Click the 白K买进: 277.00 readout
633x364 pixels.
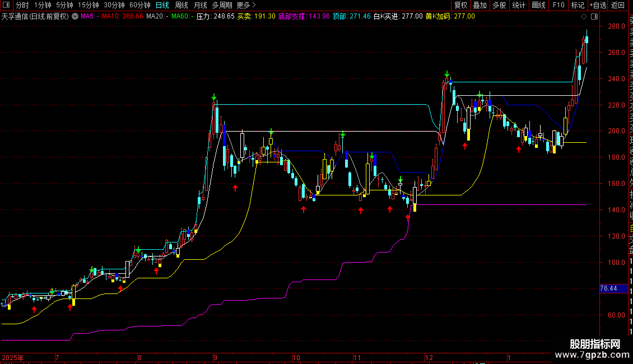pos(398,17)
